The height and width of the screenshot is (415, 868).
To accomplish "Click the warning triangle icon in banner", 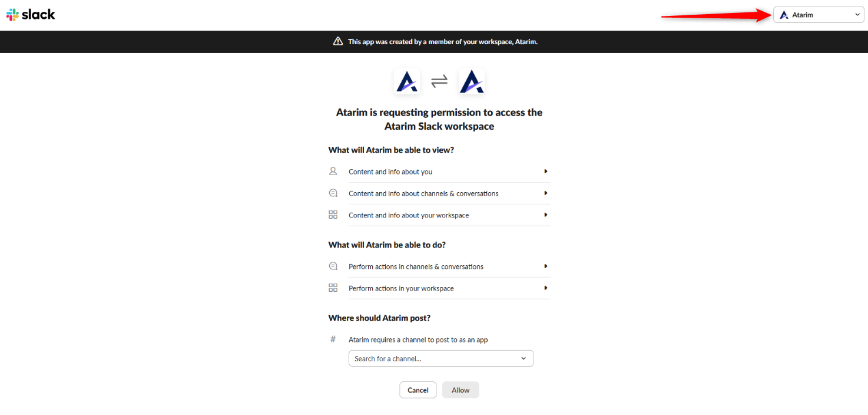I will pos(338,42).
